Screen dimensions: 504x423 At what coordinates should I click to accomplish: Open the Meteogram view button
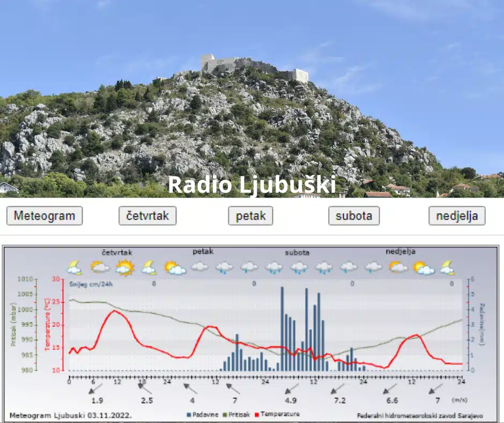click(45, 216)
